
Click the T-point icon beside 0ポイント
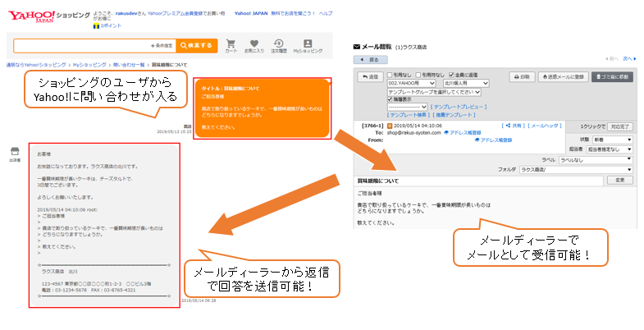[x=96, y=26]
